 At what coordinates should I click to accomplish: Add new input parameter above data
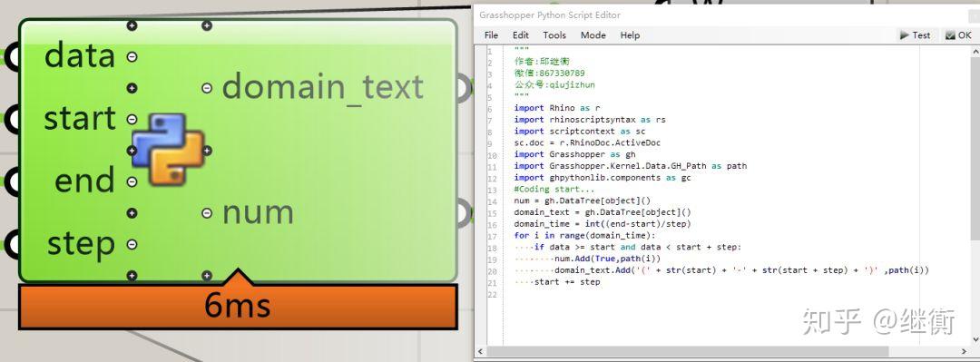pyautogui.click(x=132, y=25)
